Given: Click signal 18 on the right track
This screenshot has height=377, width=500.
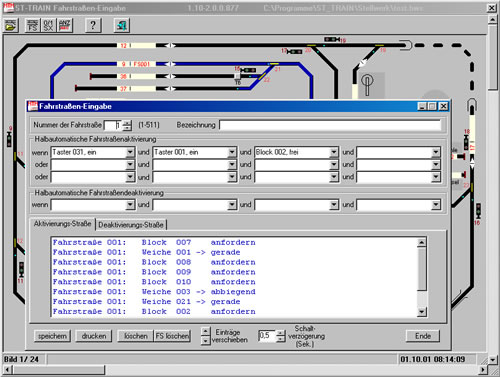Looking at the screenshot, I should pos(466,142).
